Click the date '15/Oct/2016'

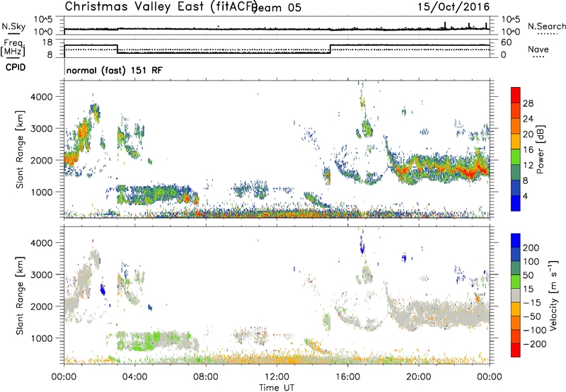click(x=454, y=7)
